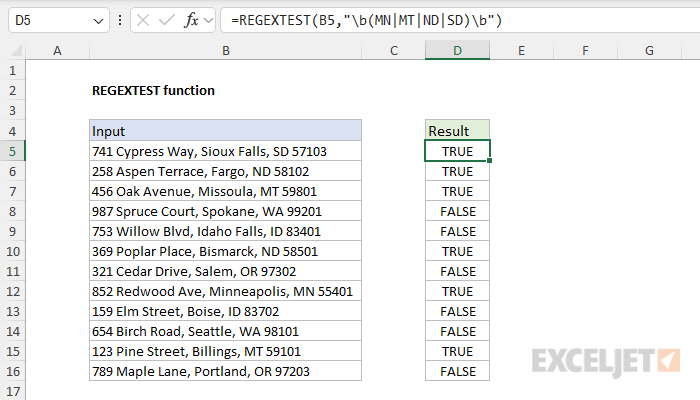Click the 'Input' header cell
The image size is (700, 400).
pos(225,131)
